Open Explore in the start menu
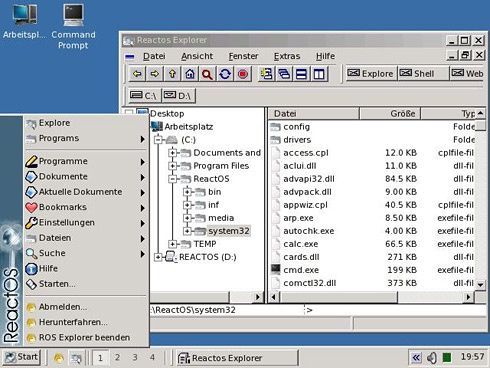Image resolution: width=490 pixels, height=368 pixels. (86, 123)
